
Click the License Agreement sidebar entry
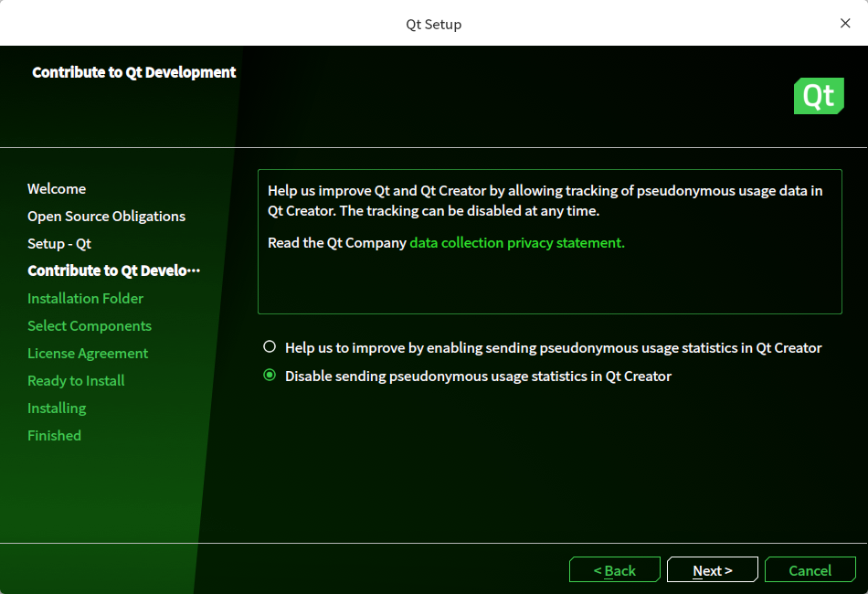87,353
